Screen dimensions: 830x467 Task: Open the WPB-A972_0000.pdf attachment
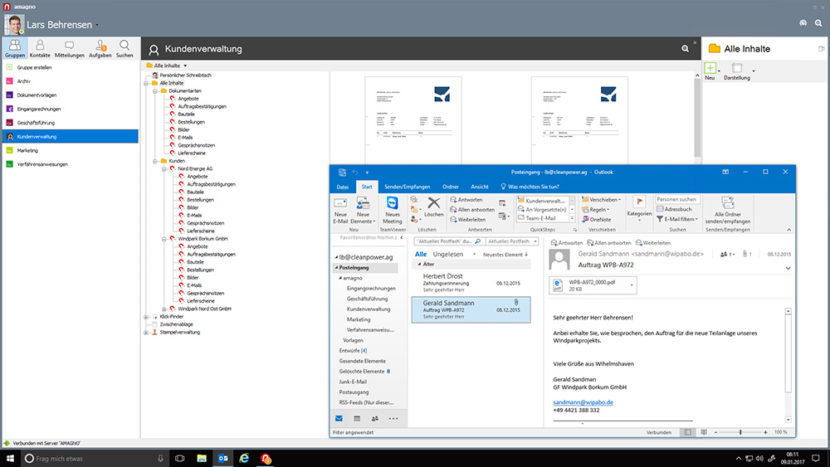[593, 285]
